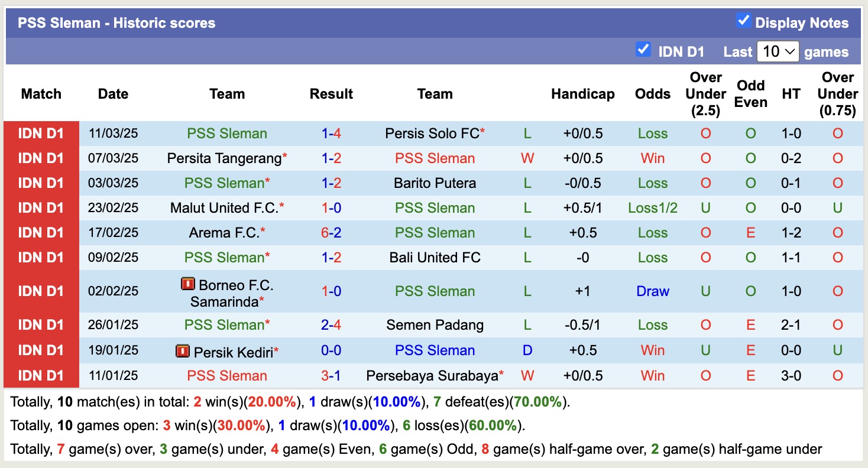Click the PSS Sleman link in the top row
Screen dimensions: 868x468
[x=227, y=133]
